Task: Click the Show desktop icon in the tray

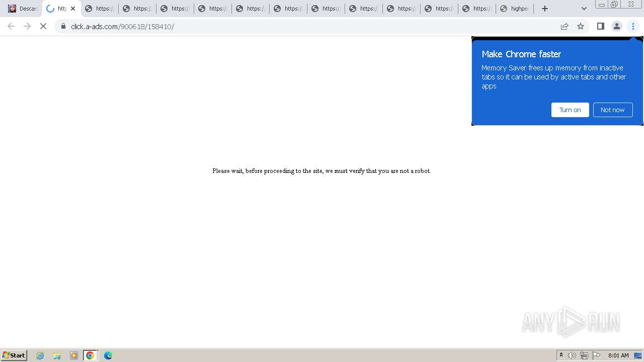Action: [638, 355]
